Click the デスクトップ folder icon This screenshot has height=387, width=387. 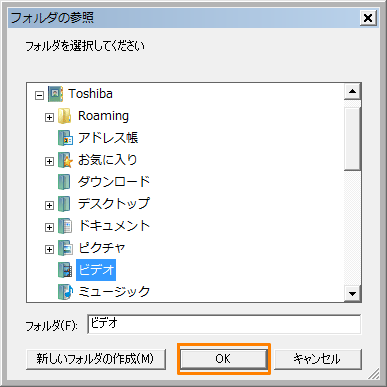(64, 204)
